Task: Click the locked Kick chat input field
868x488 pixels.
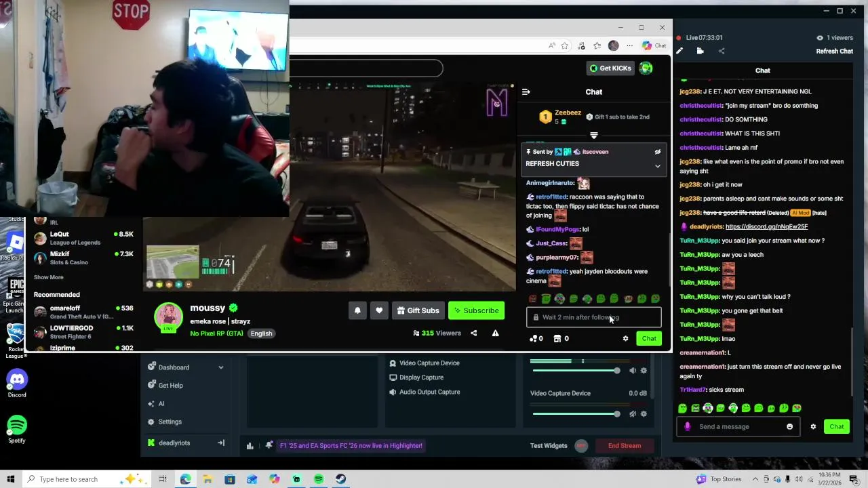Action: [x=593, y=317]
